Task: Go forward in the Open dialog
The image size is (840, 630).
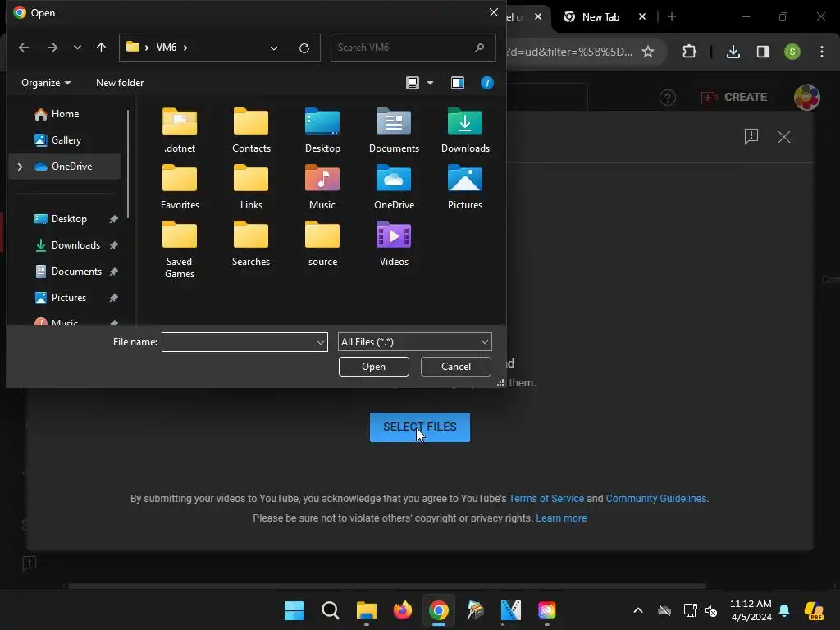Action: coord(52,48)
